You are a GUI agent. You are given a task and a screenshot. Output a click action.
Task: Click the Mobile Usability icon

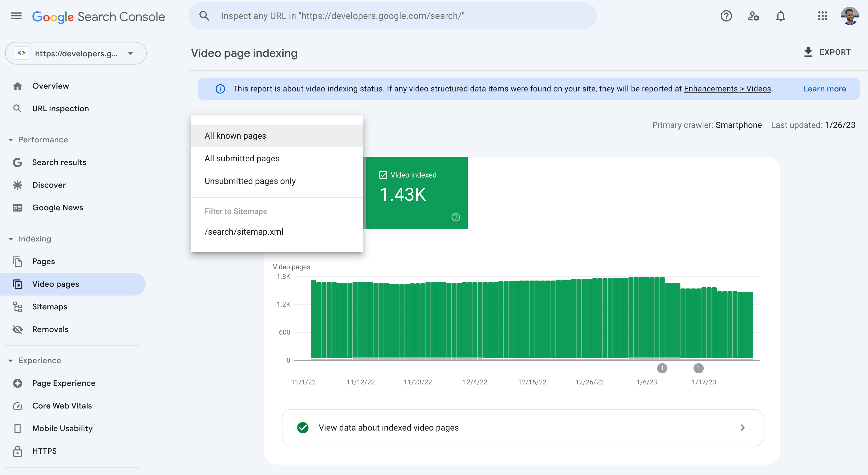17,428
